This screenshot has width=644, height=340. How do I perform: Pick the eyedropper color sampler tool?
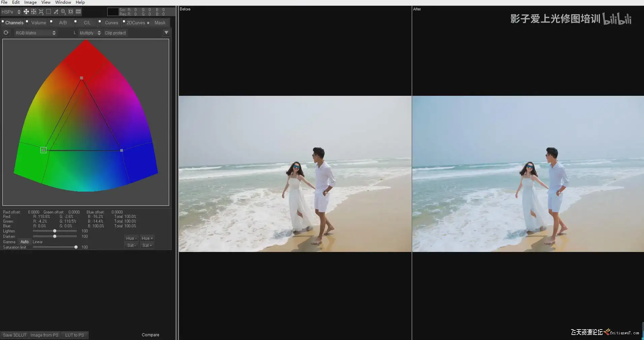(56, 12)
